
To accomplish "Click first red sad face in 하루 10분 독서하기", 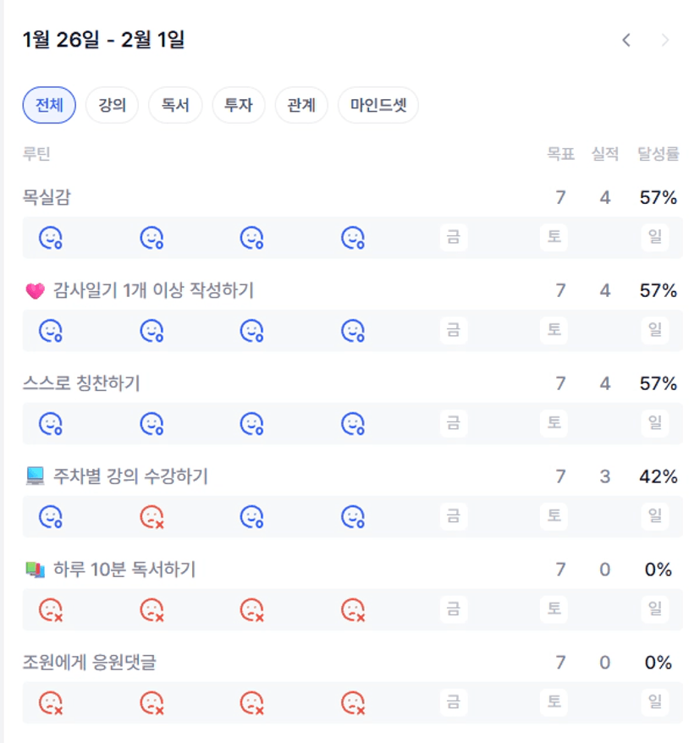I will click(x=51, y=609).
